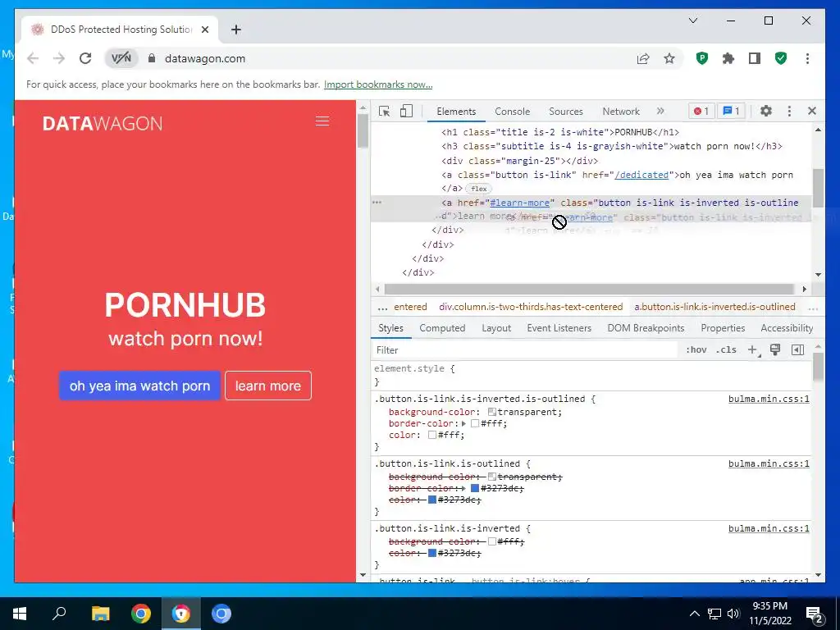The width and height of the screenshot is (840, 630).
Task: Open Windows Start menu
Action: (x=20, y=614)
